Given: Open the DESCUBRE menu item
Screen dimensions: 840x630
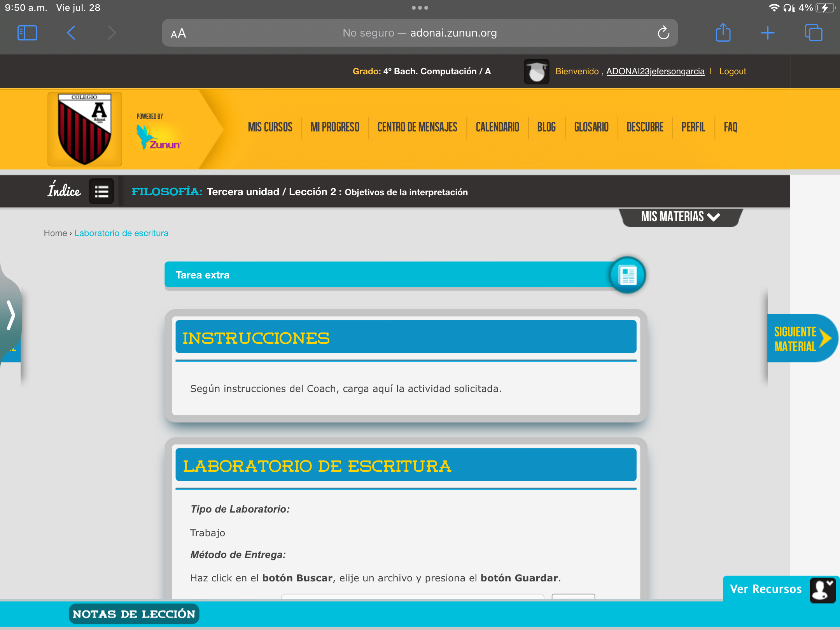Looking at the screenshot, I should 645,127.
